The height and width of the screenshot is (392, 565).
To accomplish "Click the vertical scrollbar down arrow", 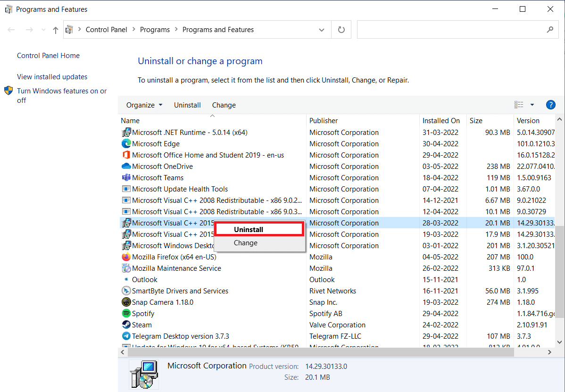I will coord(560,342).
